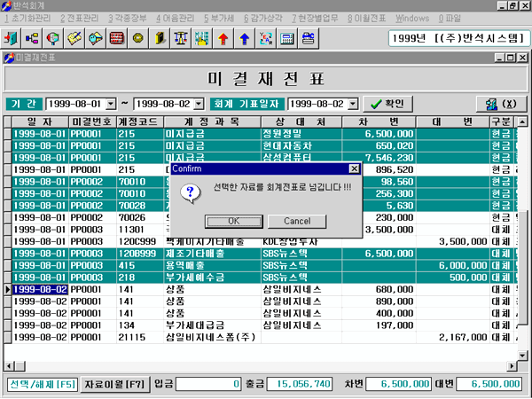Click the row selector for 부가세대급금 row
Image resolution: width=532 pixels, height=399 pixels.
[8, 325]
